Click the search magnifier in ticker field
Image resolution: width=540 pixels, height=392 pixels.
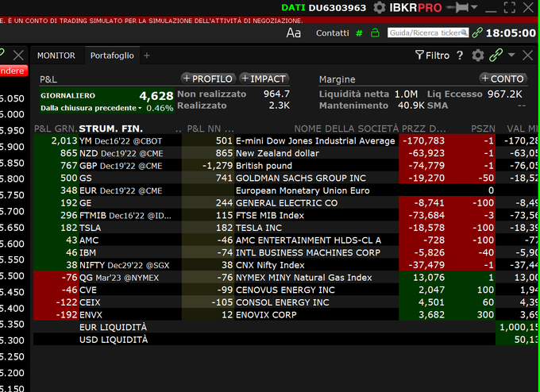pos(465,33)
